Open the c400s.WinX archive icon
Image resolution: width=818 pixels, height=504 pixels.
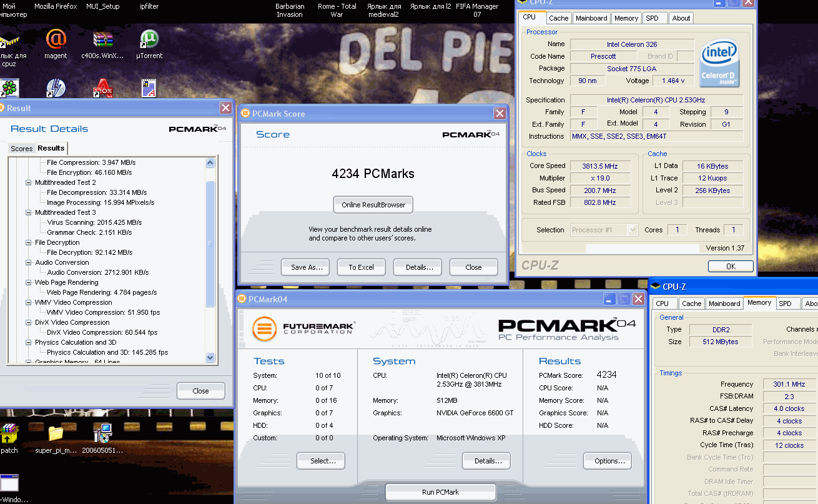tap(102, 41)
